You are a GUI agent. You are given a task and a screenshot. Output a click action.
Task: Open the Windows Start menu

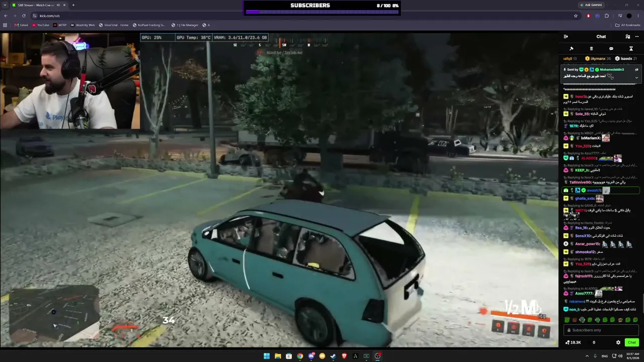(x=267, y=356)
